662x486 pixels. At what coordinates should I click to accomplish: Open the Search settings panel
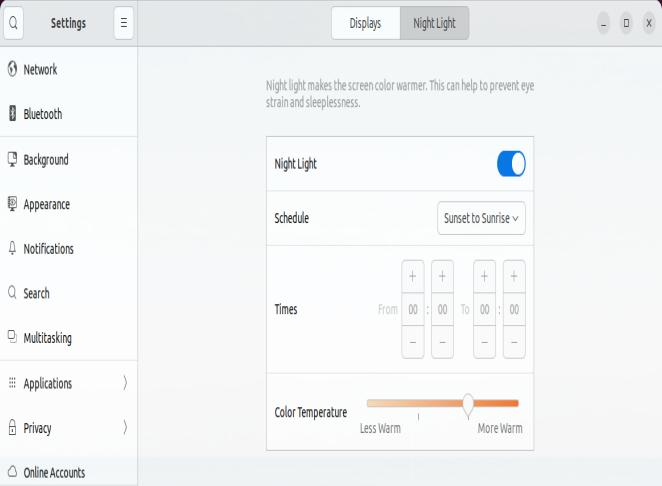coord(37,293)
